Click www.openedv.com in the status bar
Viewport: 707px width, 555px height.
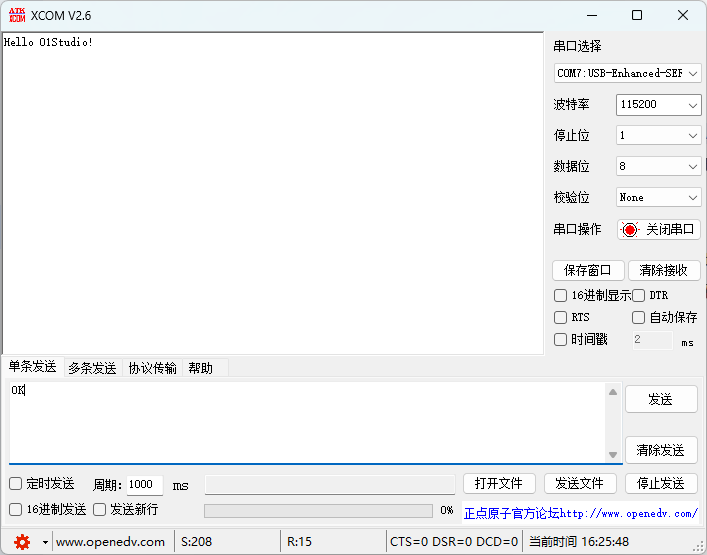pos(110,542)
